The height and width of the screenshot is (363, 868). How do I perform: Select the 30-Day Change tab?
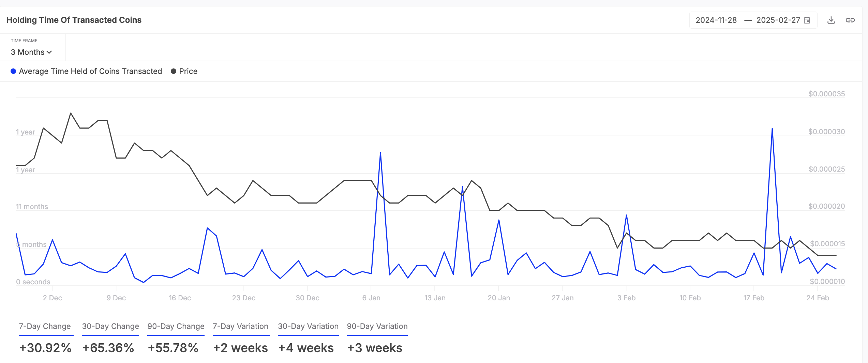coord(110,326)
